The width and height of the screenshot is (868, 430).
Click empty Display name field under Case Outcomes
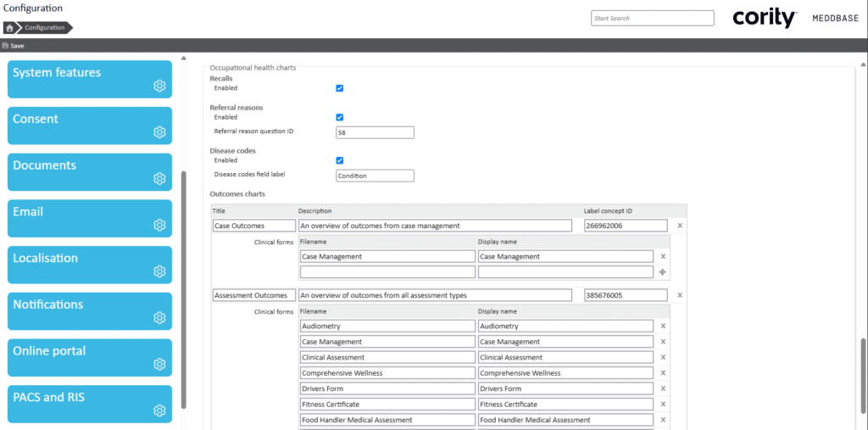coord(565,272)
